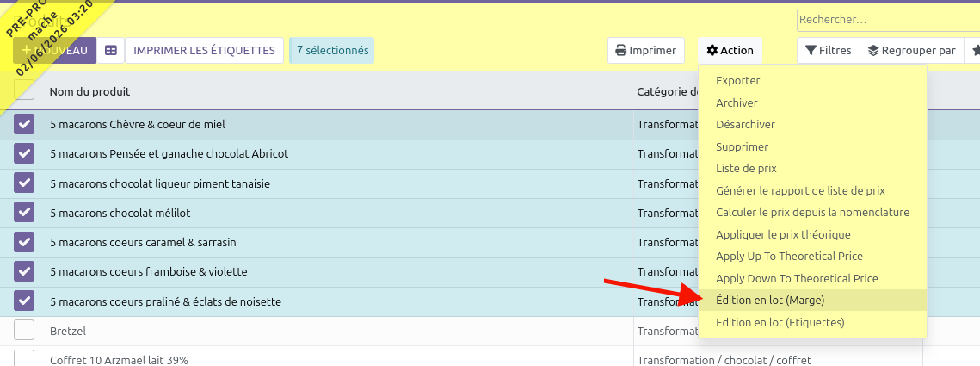The image size is (980, 366).
Task: Toggle the select-all header checkbox
Action: [x=24, y=90]
